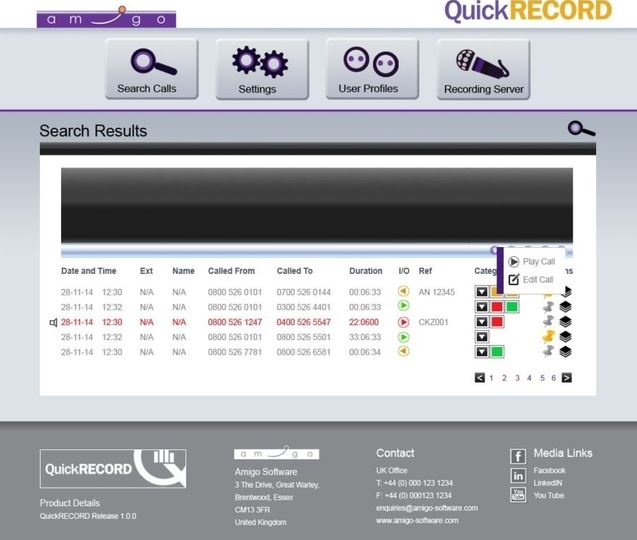Go to the previous results page

pyautogui.click(x=479, y=378)
